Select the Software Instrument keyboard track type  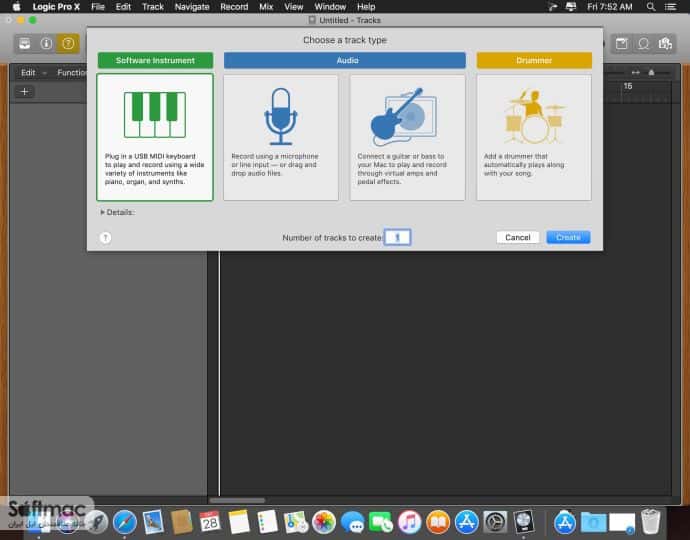[x=155, y=137]
